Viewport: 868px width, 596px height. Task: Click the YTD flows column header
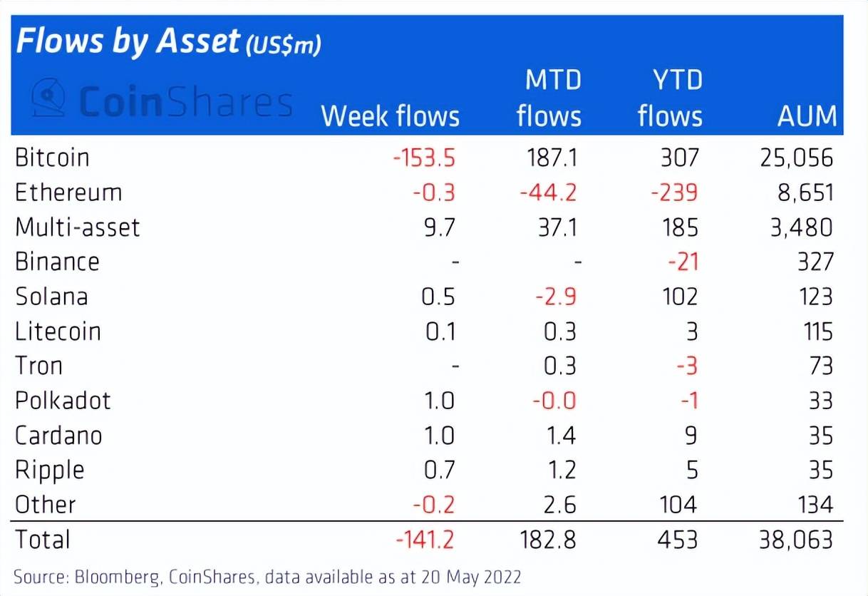coord(670,99)
